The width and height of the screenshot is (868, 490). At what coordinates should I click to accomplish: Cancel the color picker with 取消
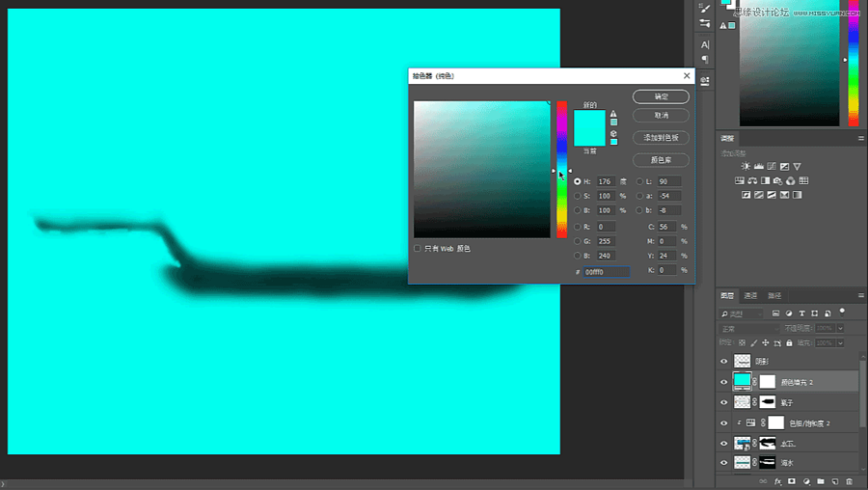[661, 115]
